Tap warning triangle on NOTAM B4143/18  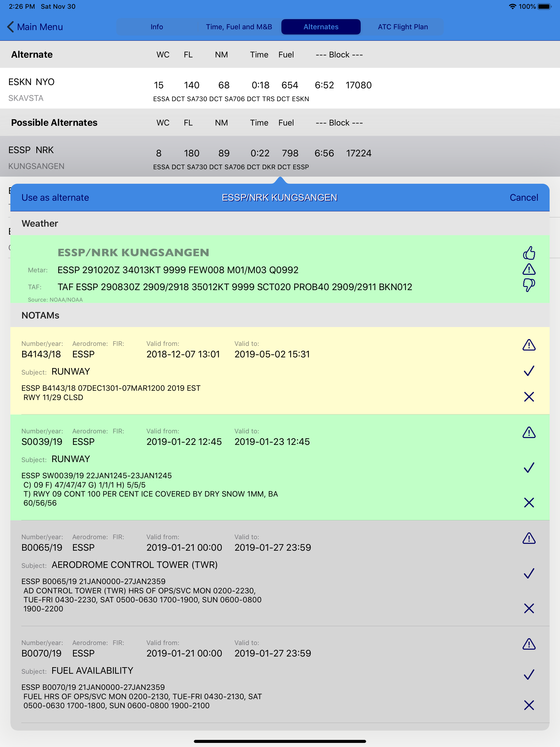coord(529,345)
